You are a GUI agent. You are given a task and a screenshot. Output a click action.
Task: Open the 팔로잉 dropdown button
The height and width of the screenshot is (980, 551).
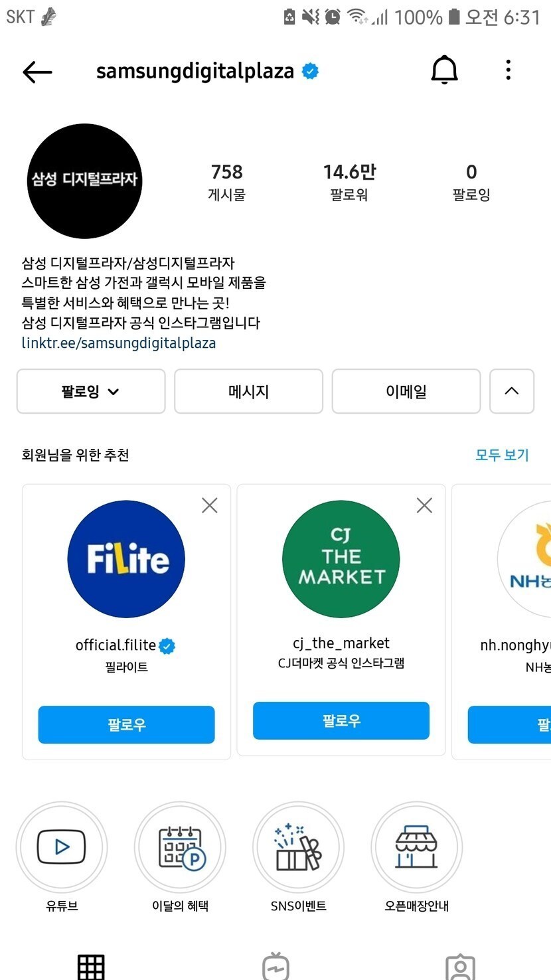pos(91,392)
